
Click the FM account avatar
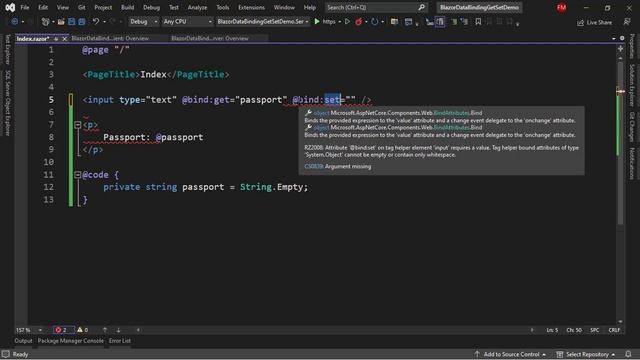coord(561,7)
